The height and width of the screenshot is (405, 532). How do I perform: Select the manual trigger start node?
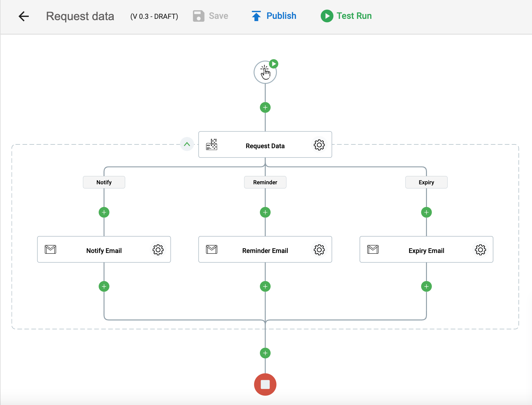coord(265,72)
